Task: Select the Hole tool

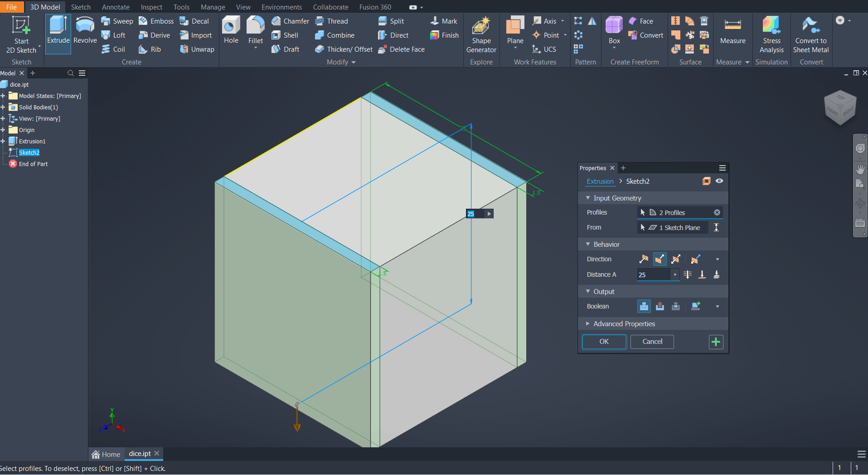Action: 231,30
